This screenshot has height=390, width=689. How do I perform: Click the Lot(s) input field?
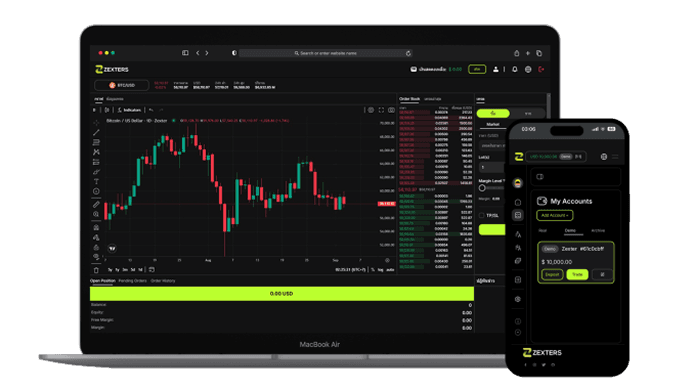[x=492, y=167]
